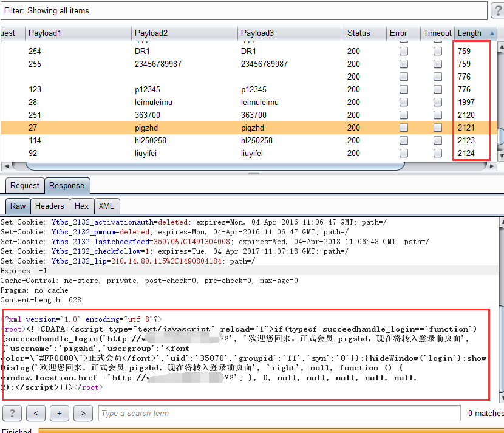Click the results table scroll-up arrow
The width and height of the screenshot is (504, 433).
coord(501,47)
